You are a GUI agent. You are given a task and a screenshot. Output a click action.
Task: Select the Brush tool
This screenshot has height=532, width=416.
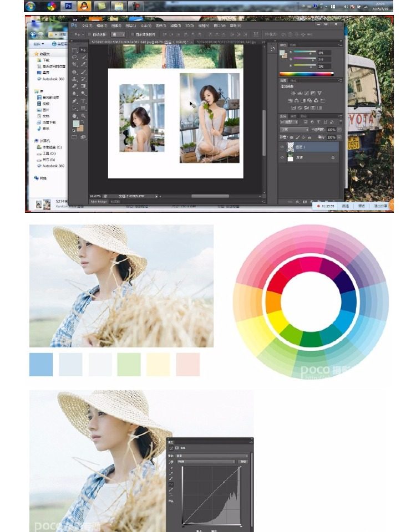pos(83,72)
